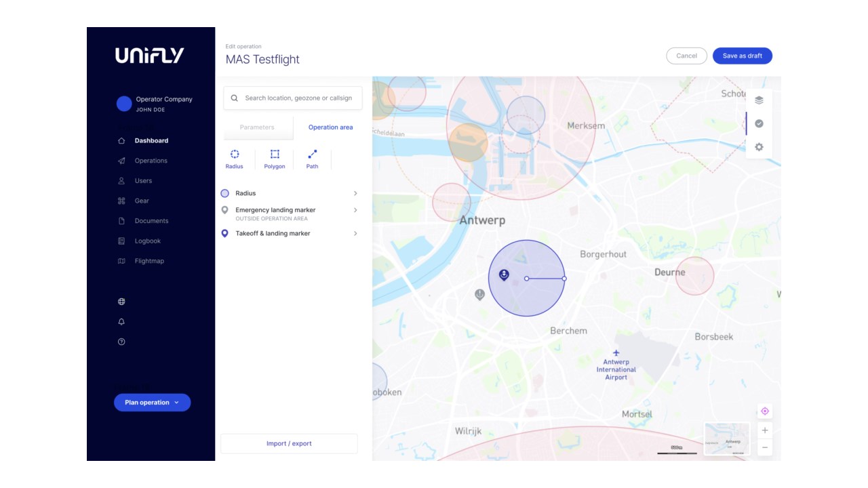Screen dimensions: 868x488
Task: Open Plan operation dropdown button
Action: click(x=153, y=403)
